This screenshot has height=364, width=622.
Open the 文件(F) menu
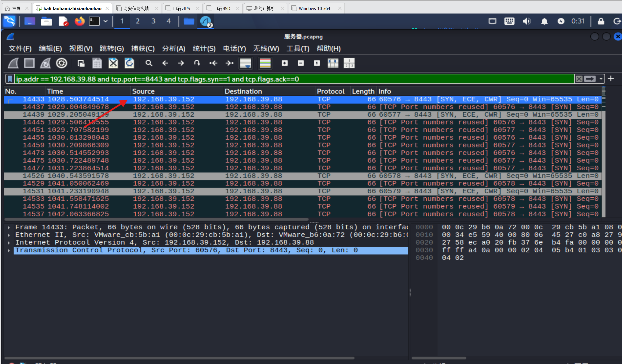[x=20, y=49]
